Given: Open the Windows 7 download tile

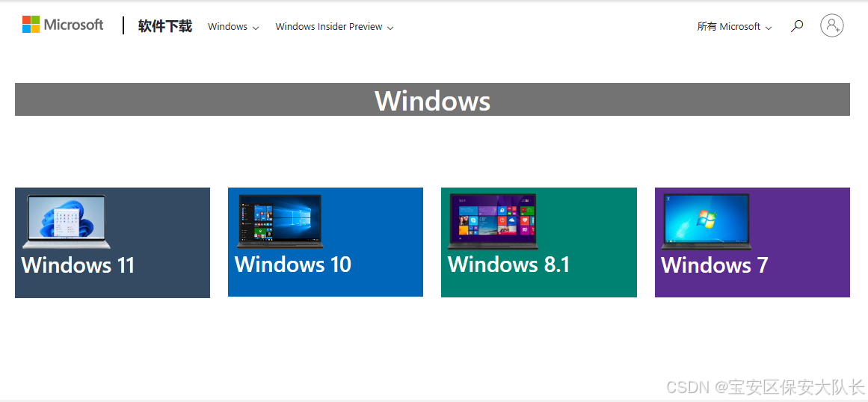Looking at the screenshot, I should coord(752,242).
